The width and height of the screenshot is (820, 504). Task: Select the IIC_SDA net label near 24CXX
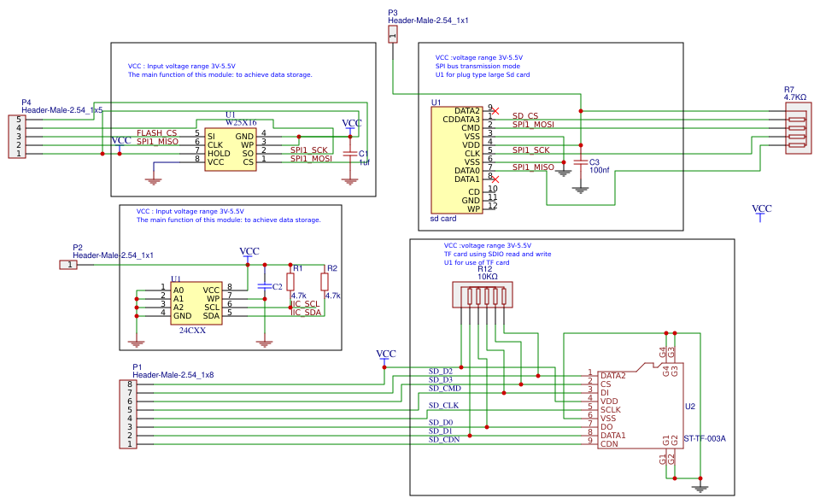point(305,313)
